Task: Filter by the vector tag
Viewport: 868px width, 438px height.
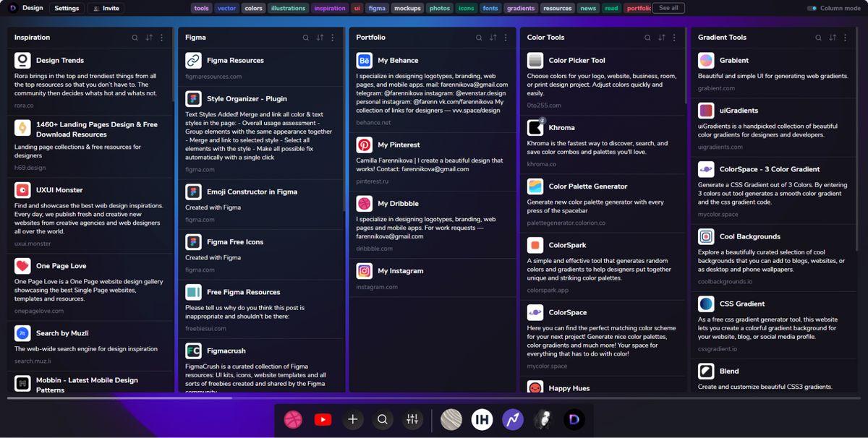Action: [226, 9]
